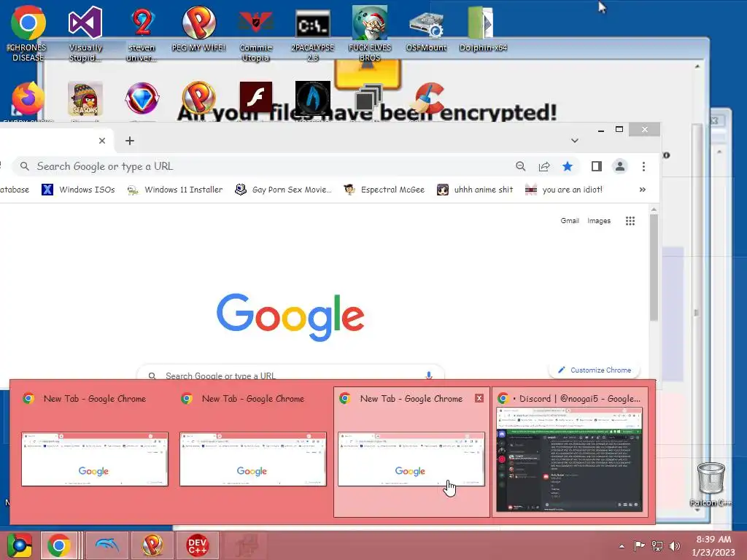Open a new tab with plus button
This screenshot has height=560, width=747.
pyautogui.click(x=130, y=141)
